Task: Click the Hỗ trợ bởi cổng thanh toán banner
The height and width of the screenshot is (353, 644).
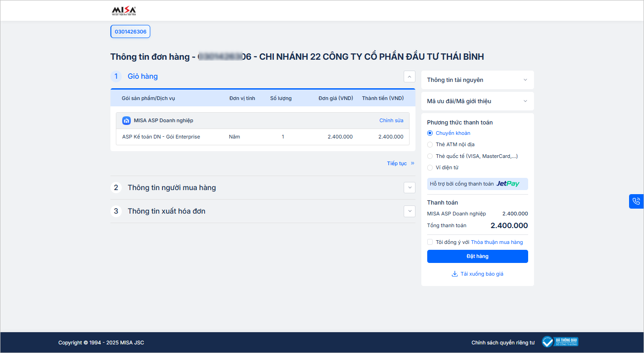Action: click(x=477, y=184)
